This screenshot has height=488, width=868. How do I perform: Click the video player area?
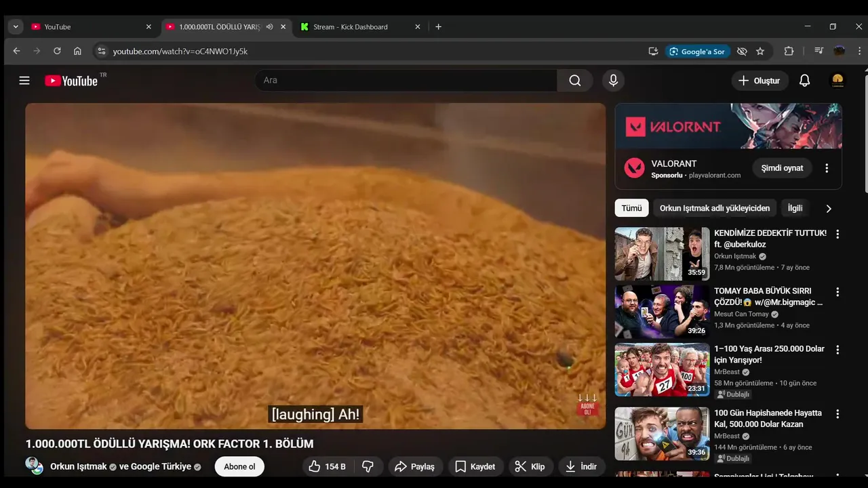click(x=315, y=266)
